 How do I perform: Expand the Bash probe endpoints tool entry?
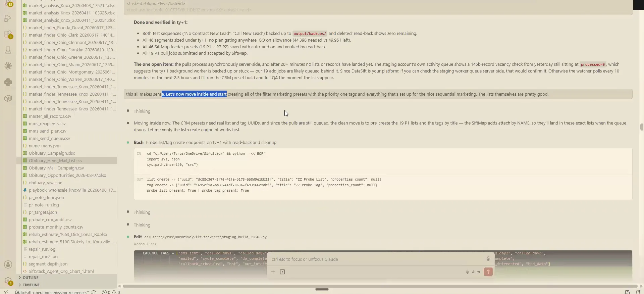pyautogui.click(x=205, y=142)
